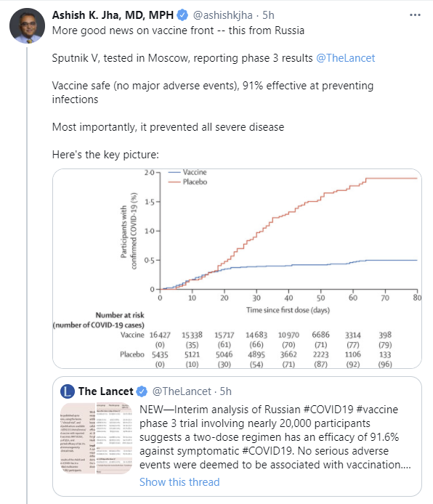Open Ashish K. Jha's profile picture

(x=27, y=25)
